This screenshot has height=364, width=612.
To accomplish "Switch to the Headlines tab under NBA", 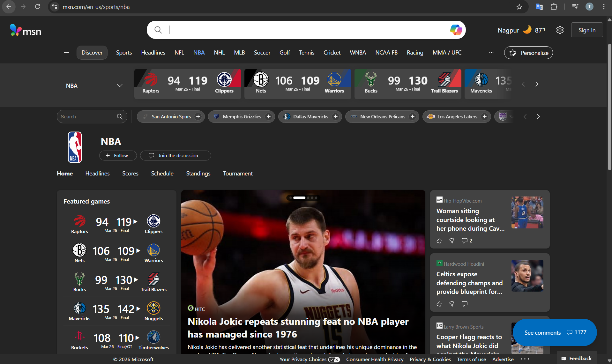I will click(x=97, y=174).
